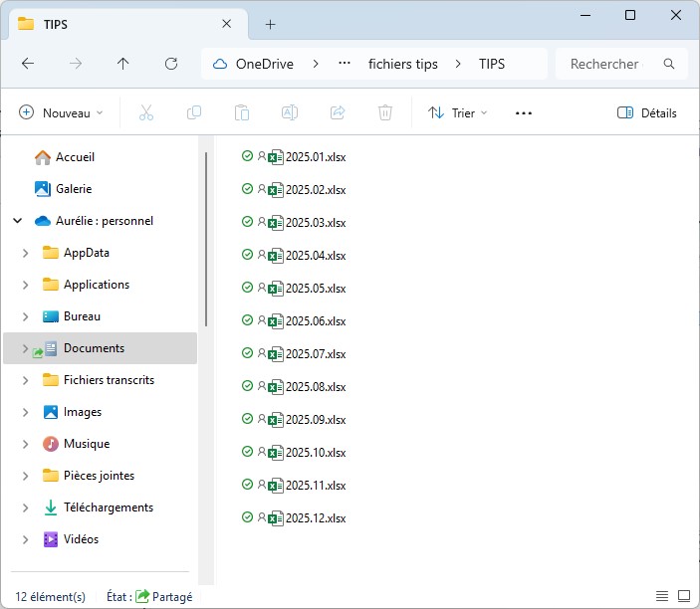Expand the Applications folder node
700x609 pixels.
click(x=26, y=285)
